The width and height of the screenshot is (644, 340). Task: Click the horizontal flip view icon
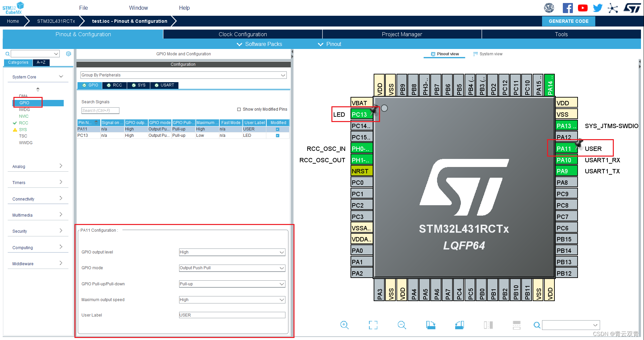pos(488,325)
